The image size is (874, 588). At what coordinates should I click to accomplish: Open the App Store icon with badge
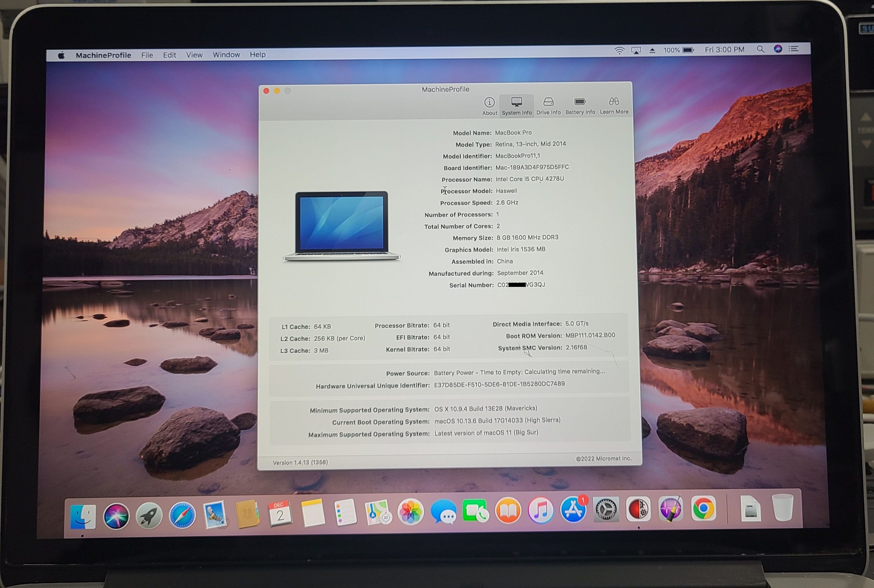click(x=574, y=509)
